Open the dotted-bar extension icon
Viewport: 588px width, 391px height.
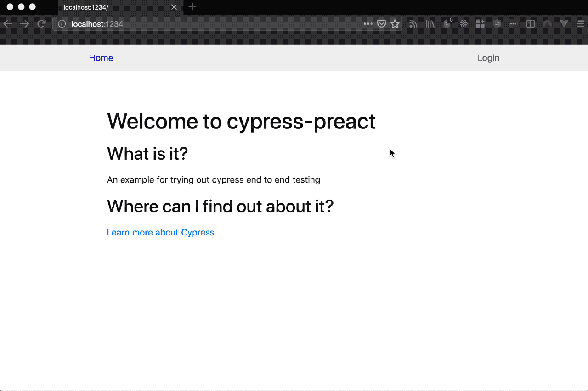click(514, 24)
